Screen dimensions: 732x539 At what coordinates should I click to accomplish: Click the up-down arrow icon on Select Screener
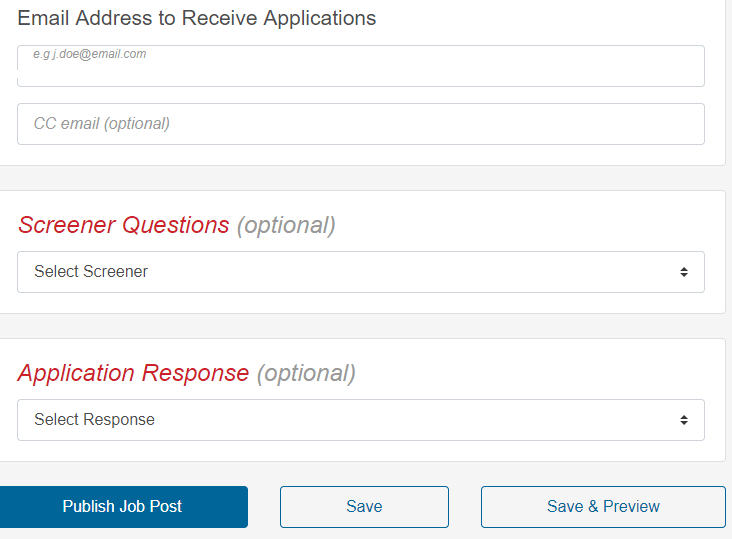(684, 272)
